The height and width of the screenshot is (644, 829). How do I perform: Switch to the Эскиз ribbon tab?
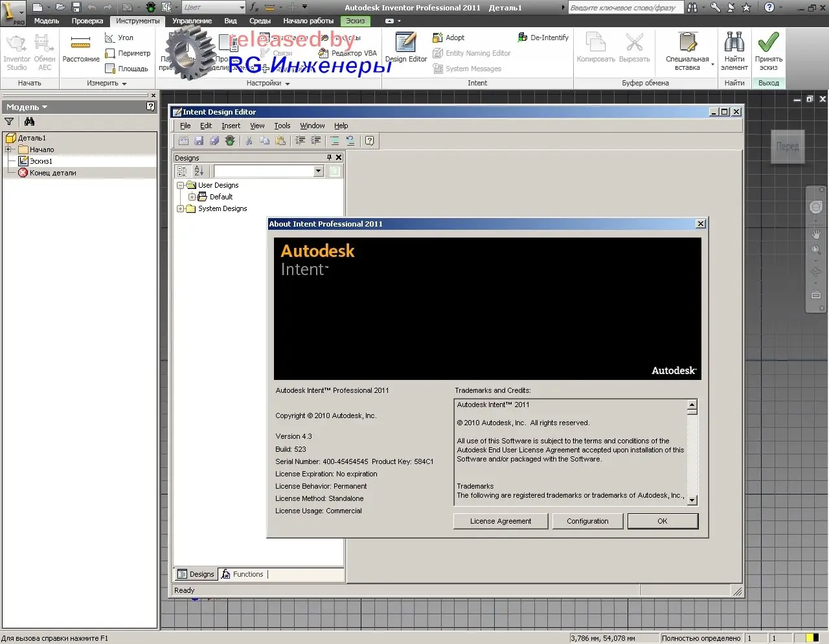(x=355, y=21)
